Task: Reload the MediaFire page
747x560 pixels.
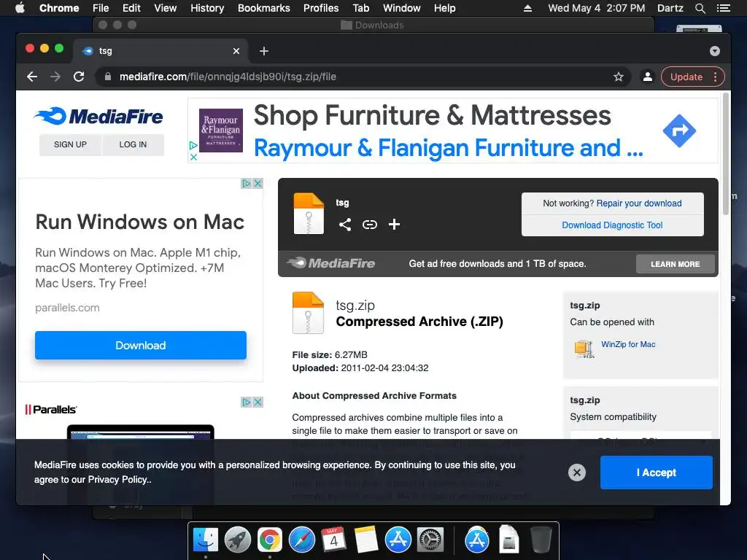Action: point(79,77)
